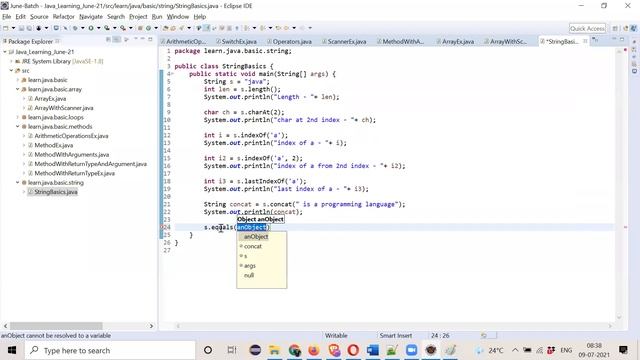Open Firefox from the taskbar
Image resolution: width=640 pixels, height=360 pixels.
point(314,350)
